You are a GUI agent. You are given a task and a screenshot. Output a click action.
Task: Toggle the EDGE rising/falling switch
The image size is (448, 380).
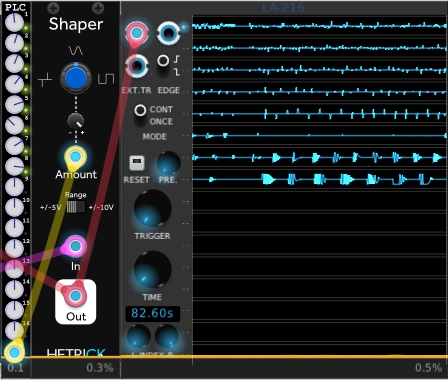tap(163, 66)
